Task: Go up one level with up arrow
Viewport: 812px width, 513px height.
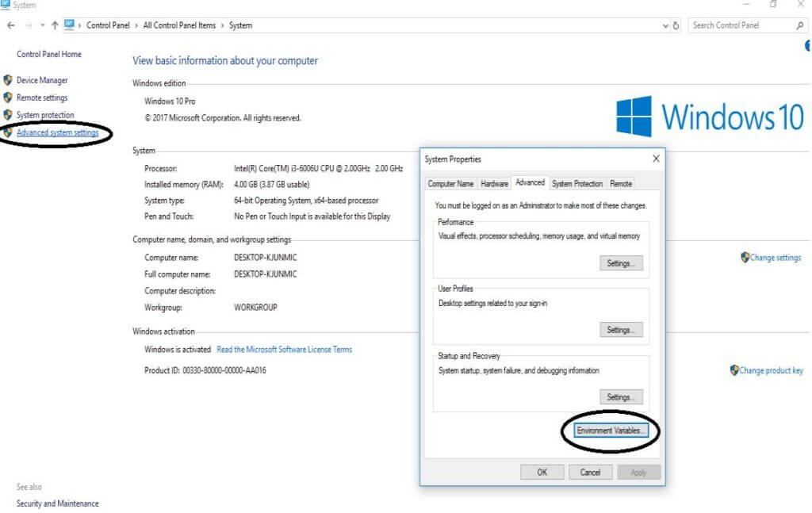Action: (55, 25)
